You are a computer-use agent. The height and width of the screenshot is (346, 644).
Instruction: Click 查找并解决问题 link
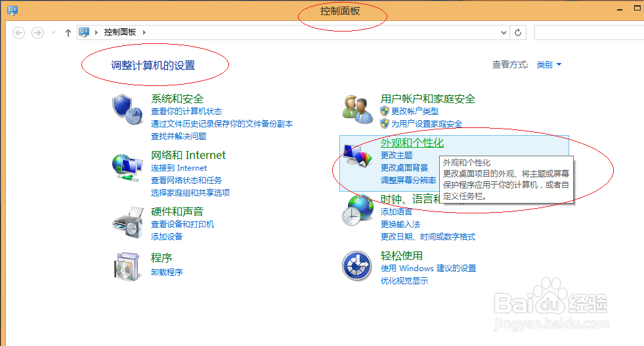(179, 136)
